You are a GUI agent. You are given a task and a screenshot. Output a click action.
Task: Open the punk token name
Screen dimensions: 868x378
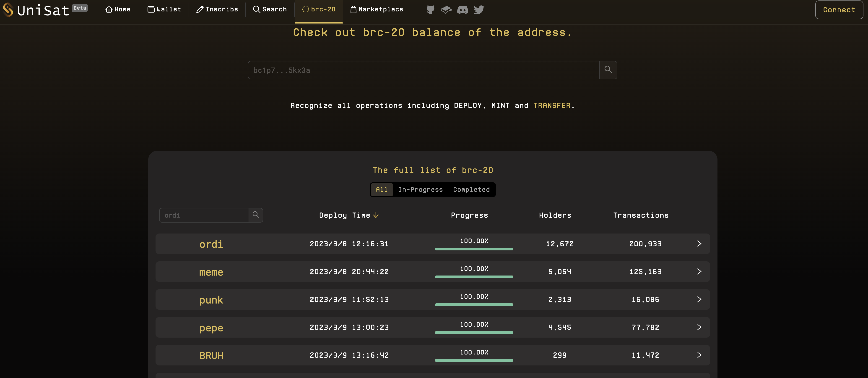(211, 300)
